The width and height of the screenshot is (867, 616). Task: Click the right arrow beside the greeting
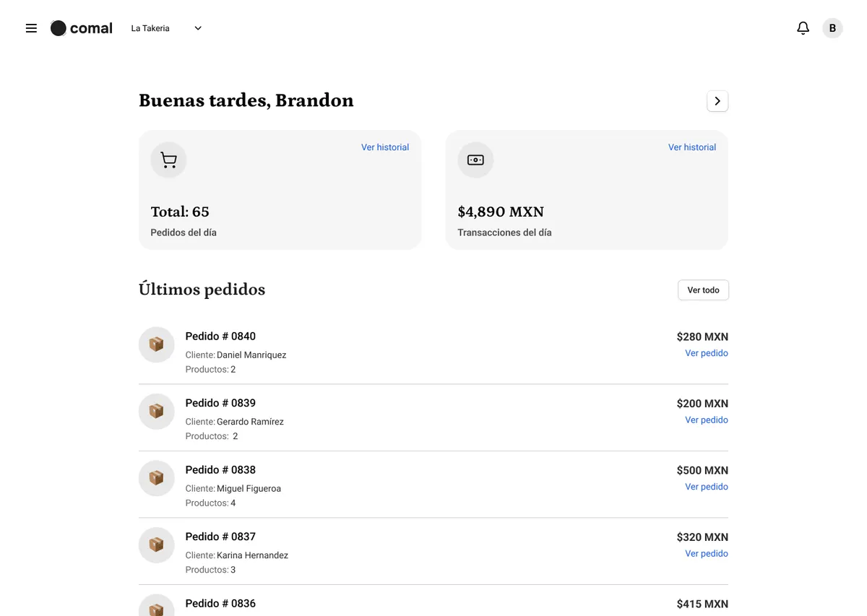coord(717,101)
